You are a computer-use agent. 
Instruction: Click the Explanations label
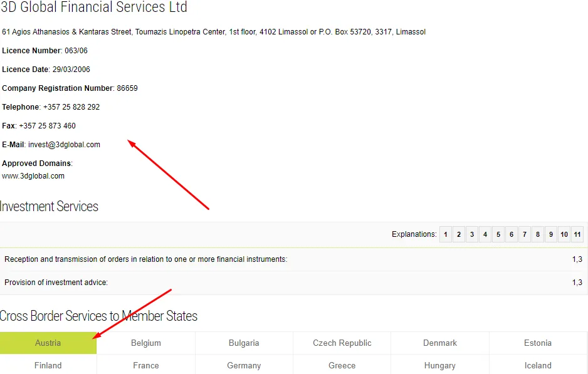[414, 234]
